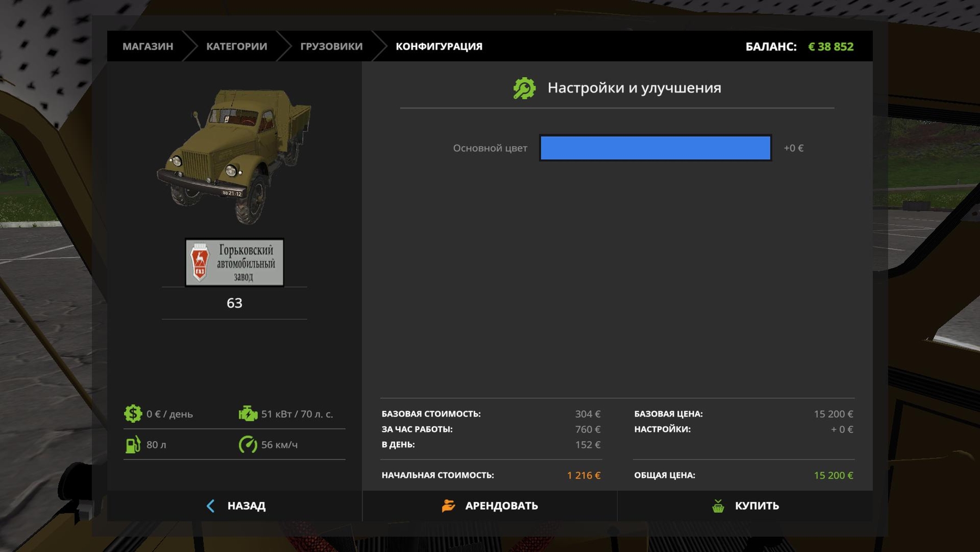This screenshot has height=552, width=980.
Task: Click the total price 15 200 € value
Action: click(x=833, y=475)
